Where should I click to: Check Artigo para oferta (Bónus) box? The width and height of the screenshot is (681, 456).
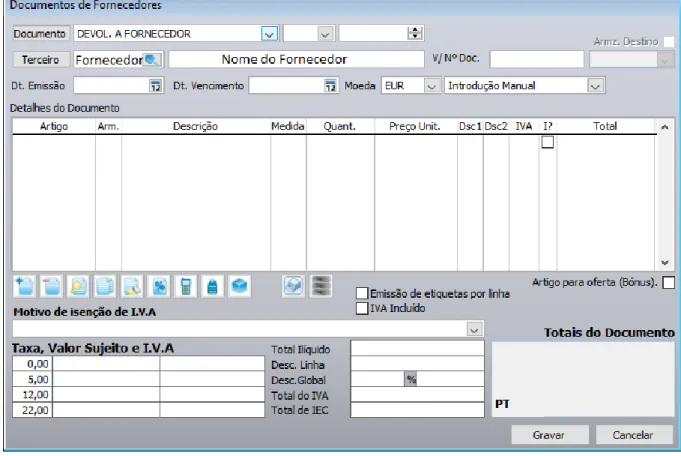[x=669, y=283]
